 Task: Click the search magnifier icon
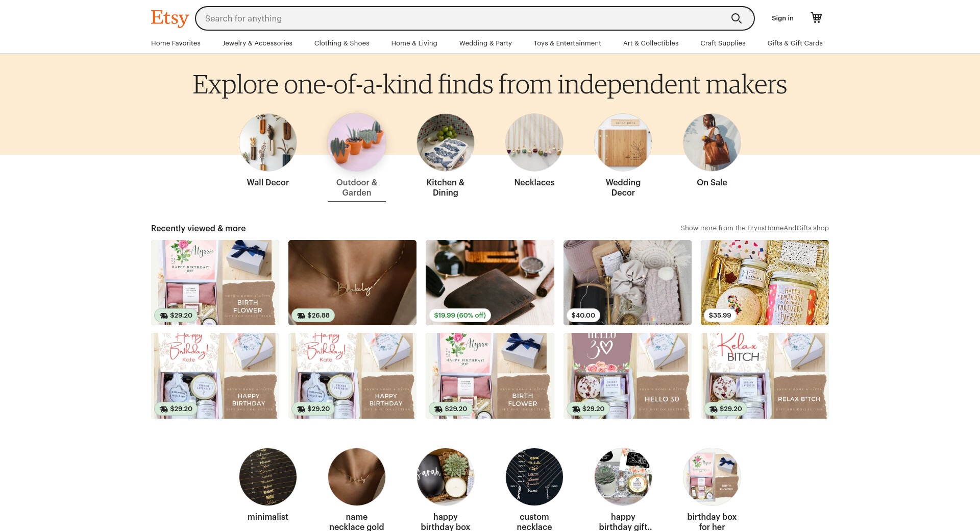point(736,18)
